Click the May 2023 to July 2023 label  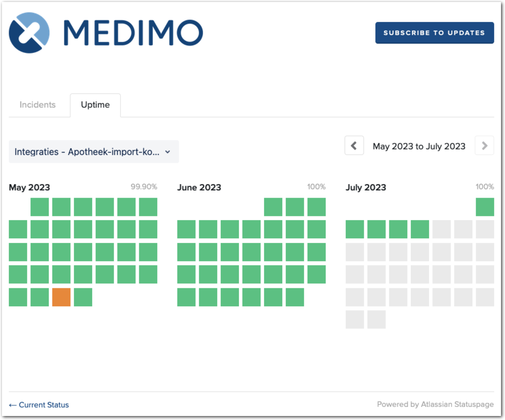point(419,146)
